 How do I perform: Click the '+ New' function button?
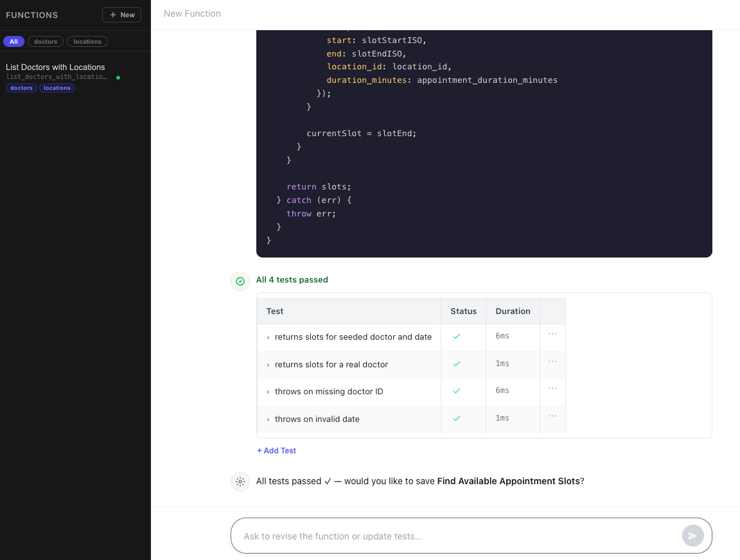[121, 14]
